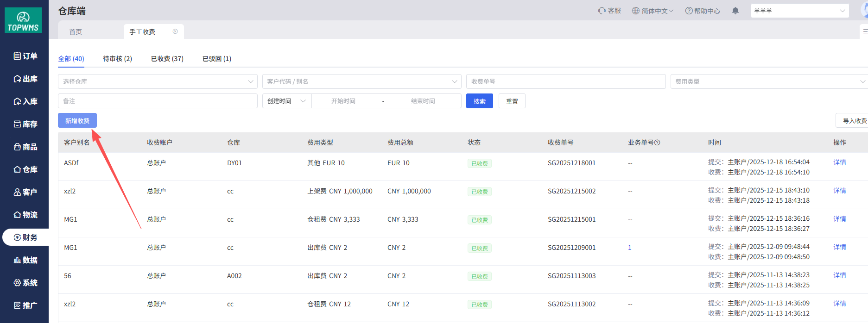Open the 数据 data sidebar menu
This screenshot has width=868, height=323.
(x=25, y=260)
